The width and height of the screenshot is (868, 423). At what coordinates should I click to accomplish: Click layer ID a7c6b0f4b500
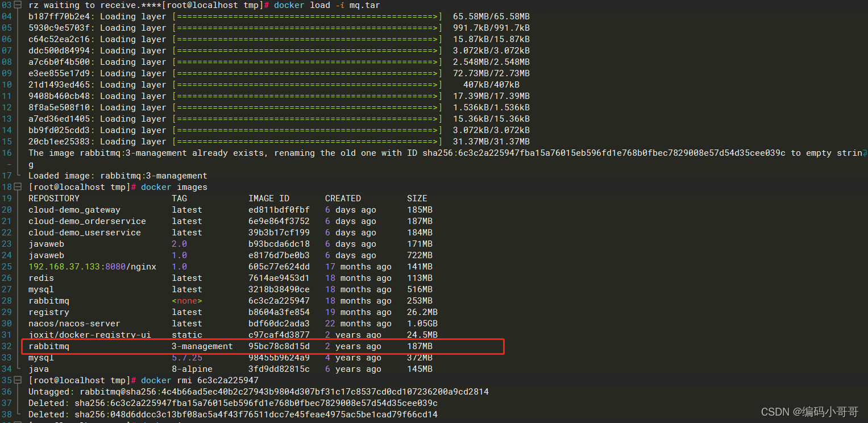(59, 62)
